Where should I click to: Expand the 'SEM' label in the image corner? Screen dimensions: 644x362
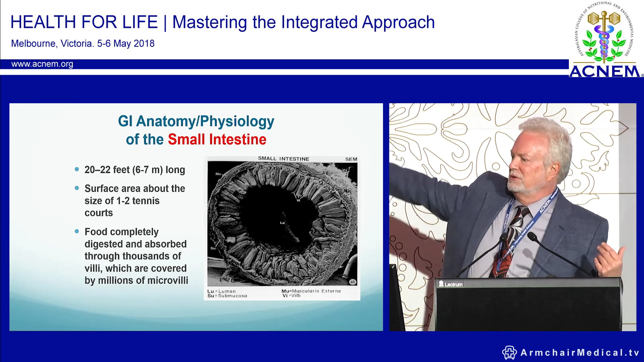click(351, 159)
